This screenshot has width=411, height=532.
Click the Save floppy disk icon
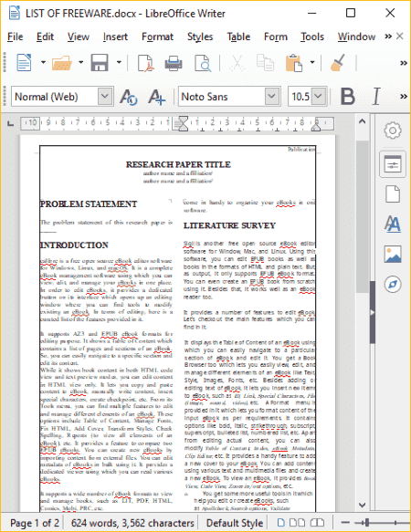pyautogui.click(x=100, y=63)
